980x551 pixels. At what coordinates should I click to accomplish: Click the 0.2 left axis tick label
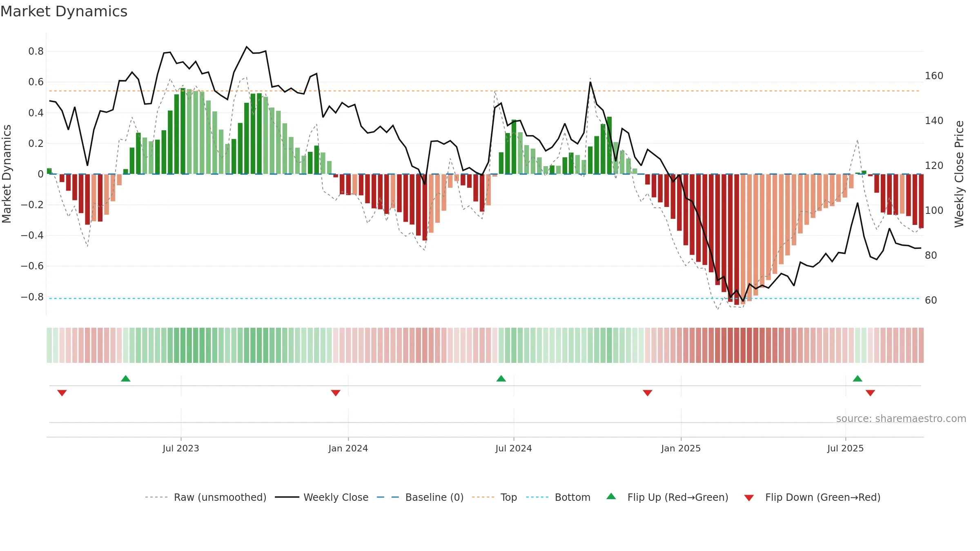click(36, 143)
